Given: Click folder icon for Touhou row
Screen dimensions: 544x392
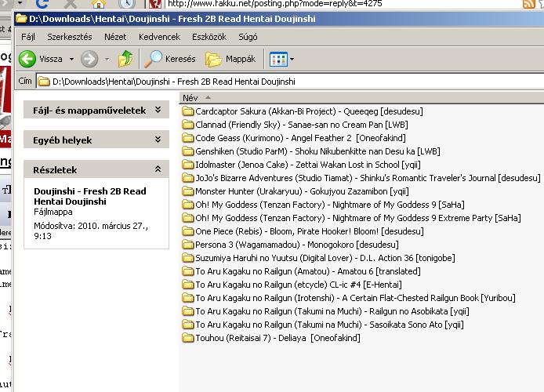Looking at the screenshot, I should click(x=187, y=338).
